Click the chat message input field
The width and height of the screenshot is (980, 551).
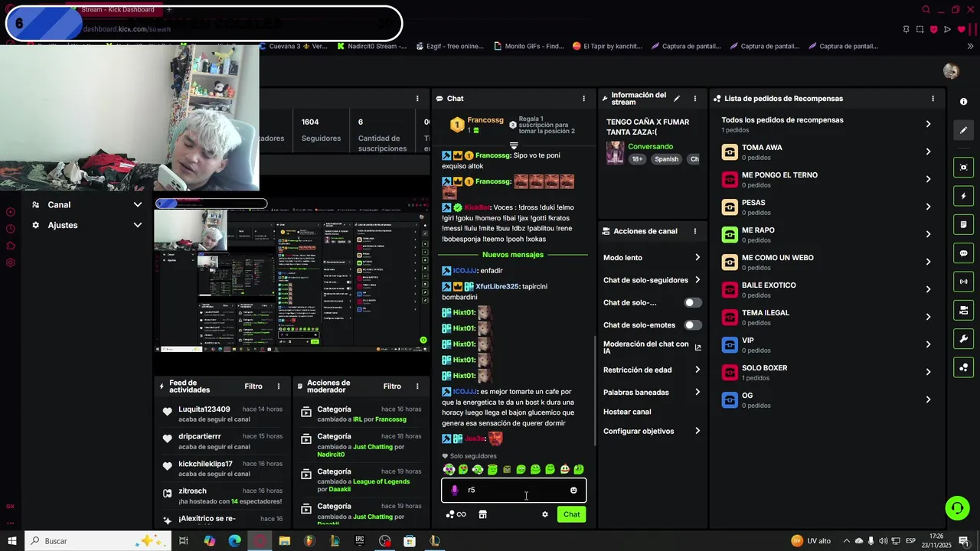pyautogui.click(x=514, y=491)
